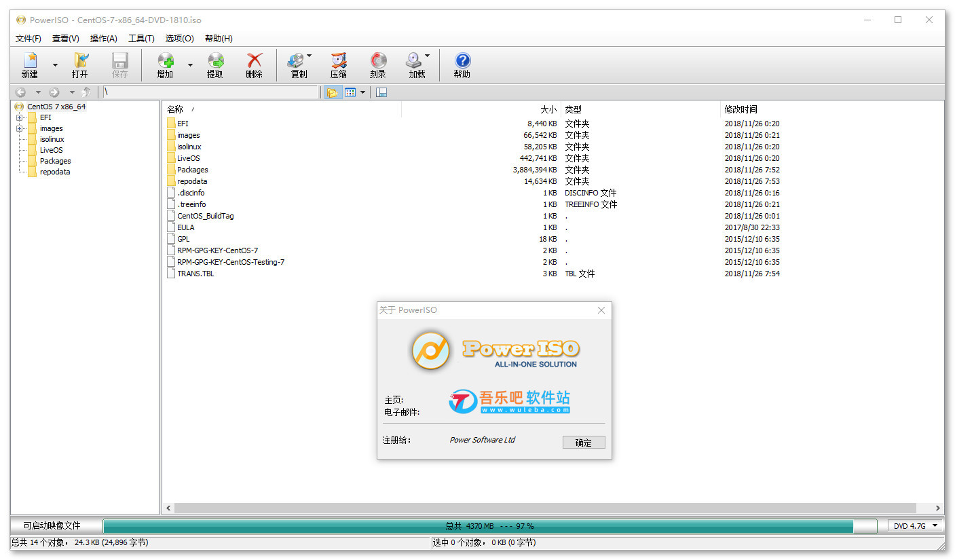955x560 pixels.
Task: Click the Forward navigation arrow icon
Action: tap(54, 92)
